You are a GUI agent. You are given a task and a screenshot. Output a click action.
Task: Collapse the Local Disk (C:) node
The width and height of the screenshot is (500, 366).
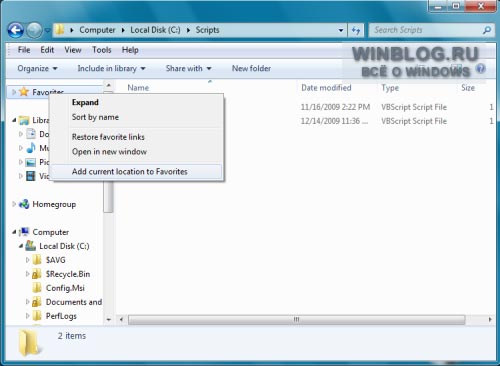[21, 246]
